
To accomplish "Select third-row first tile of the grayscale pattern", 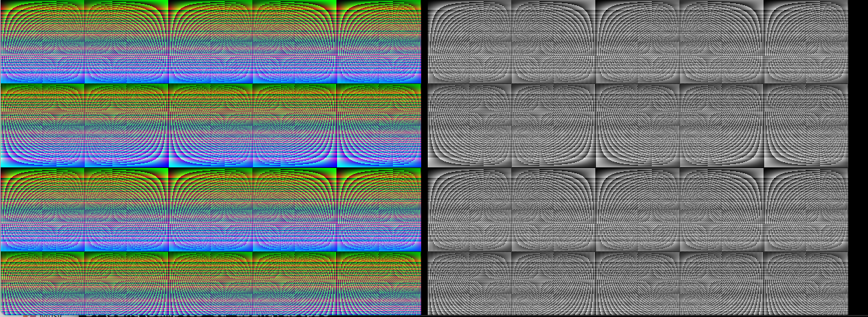I will point(470,210).
